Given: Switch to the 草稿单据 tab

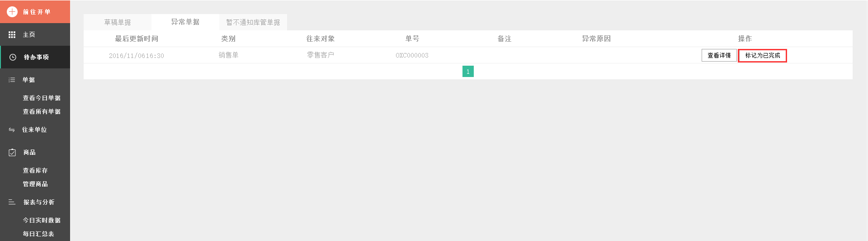Looking at the screenshot, I should click(x=118, y=22).
